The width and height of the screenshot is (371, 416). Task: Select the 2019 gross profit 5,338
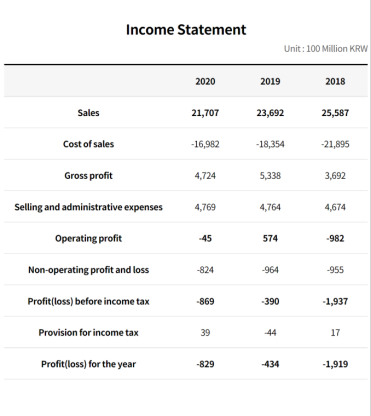(x=270, y=176)
